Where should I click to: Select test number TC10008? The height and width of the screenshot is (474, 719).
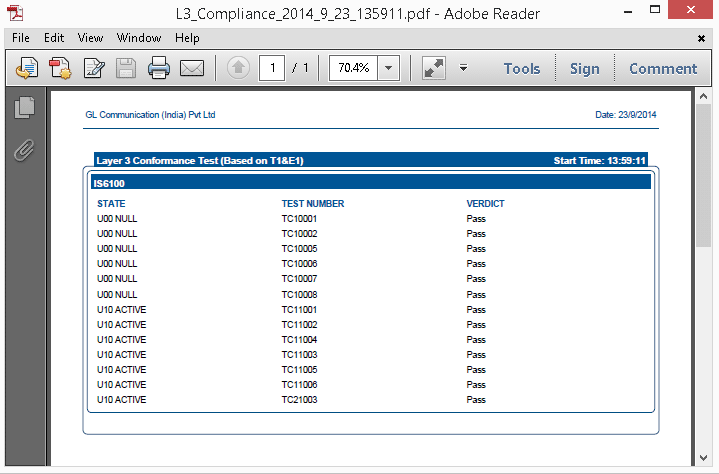pos(299,295)
